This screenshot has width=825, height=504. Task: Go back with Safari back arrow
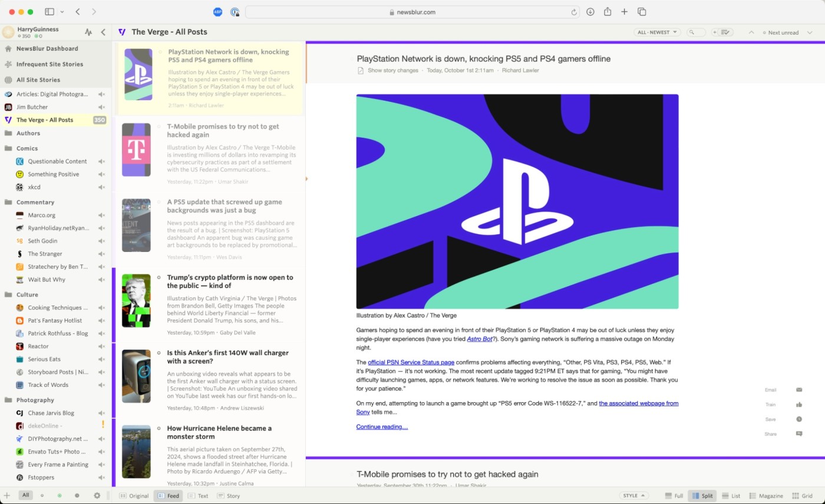click(x=78, y=12)
